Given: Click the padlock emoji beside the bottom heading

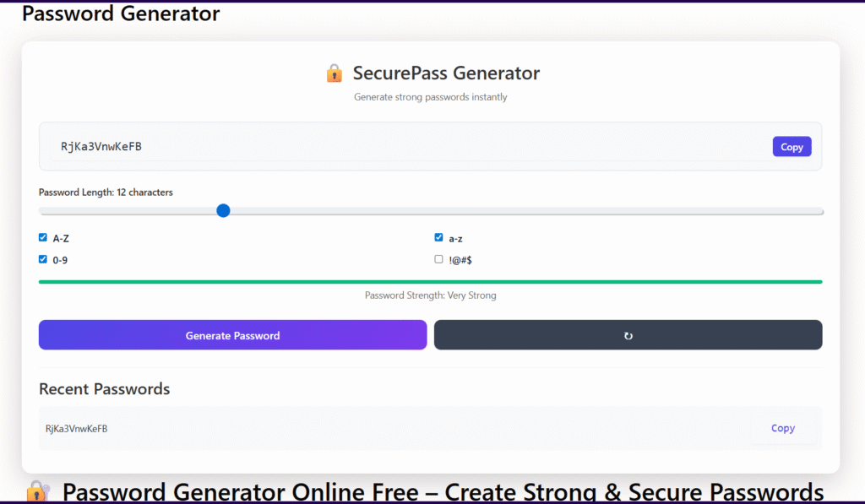Looking at the screenshot, I should point(37,491).
